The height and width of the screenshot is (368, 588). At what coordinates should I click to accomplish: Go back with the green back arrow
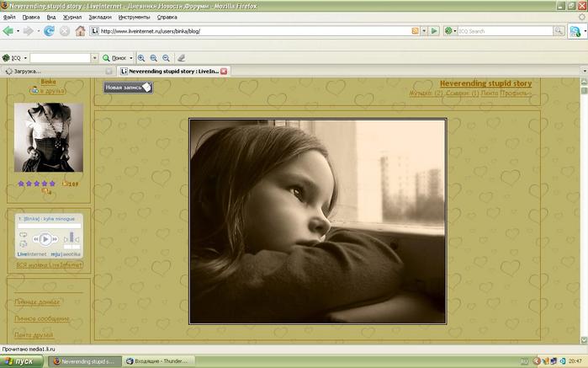click(8, 31)
